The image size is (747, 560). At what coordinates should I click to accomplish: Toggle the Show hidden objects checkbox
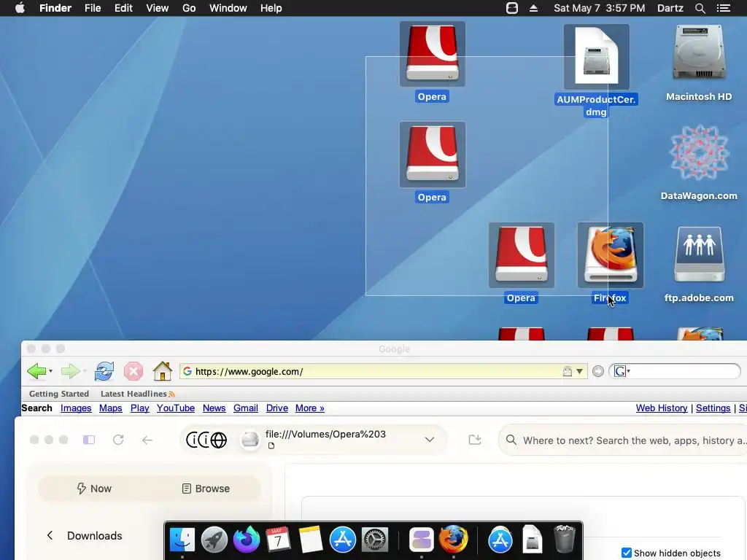pyautogui.click(x=627, y=553)
